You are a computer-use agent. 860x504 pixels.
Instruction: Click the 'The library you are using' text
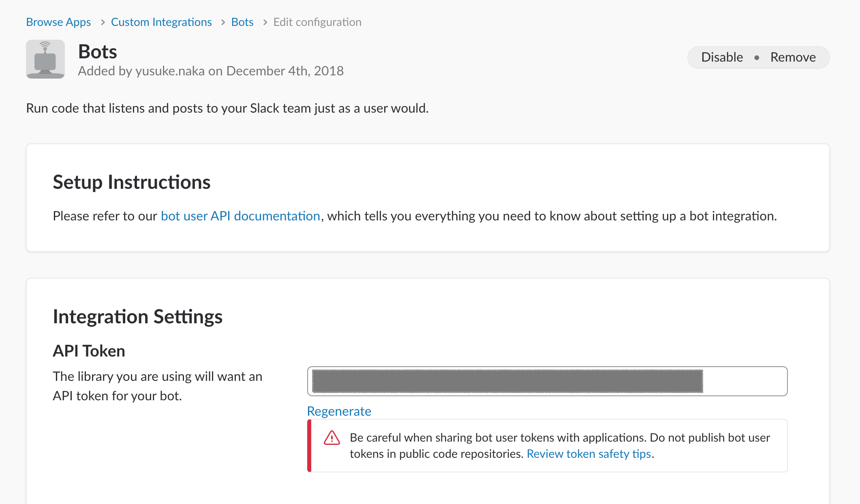[x=158, y=386]
